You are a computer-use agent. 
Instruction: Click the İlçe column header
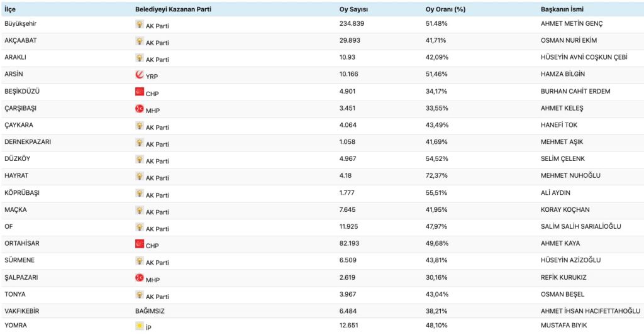[x=11, y=9]
